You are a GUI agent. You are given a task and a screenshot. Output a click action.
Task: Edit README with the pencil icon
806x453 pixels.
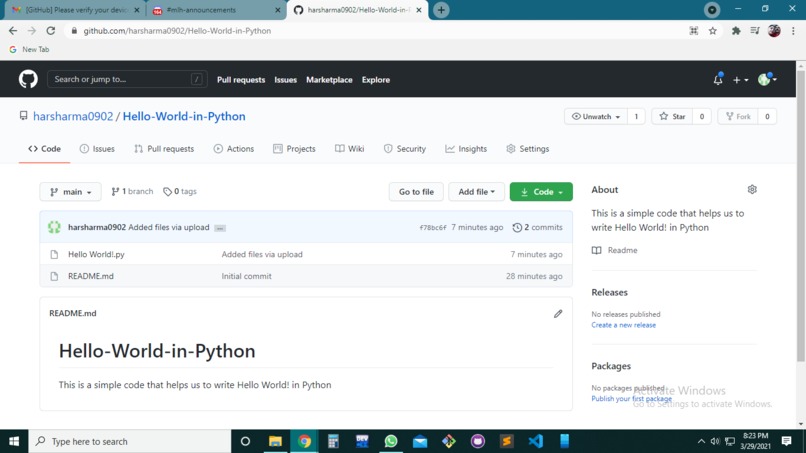tap(558, 314)
